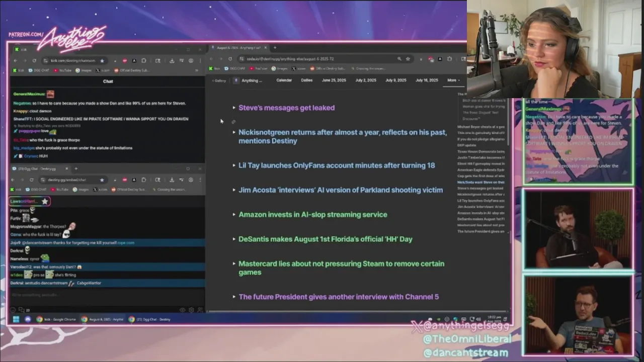Open new tab in destiny.gg chat window

pos(76,168)
